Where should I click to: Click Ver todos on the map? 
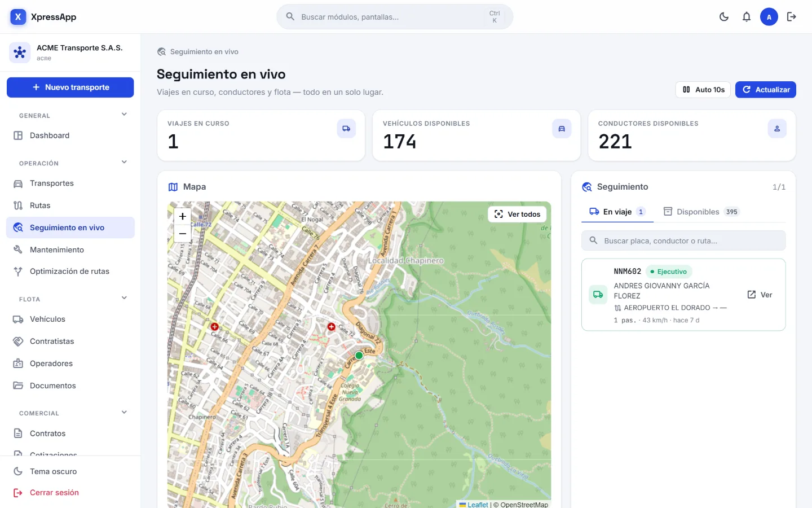pos(517,214)
